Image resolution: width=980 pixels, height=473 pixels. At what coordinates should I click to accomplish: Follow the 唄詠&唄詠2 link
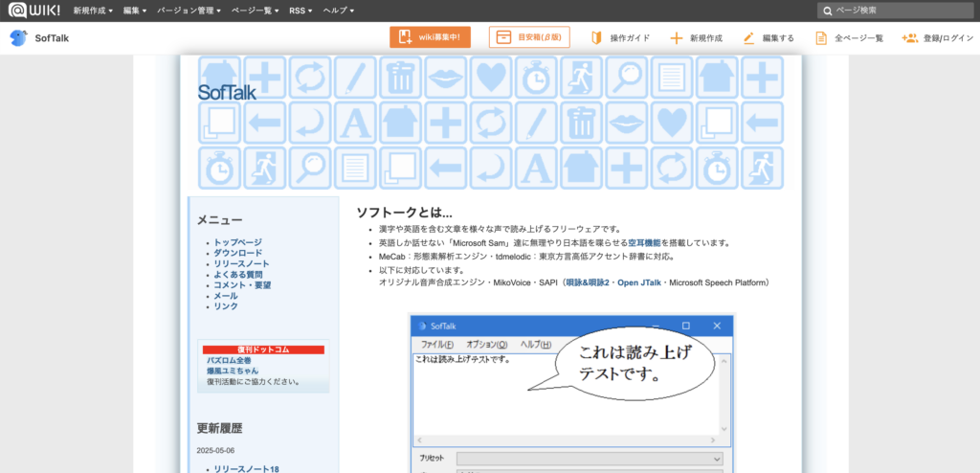[588, 282]
